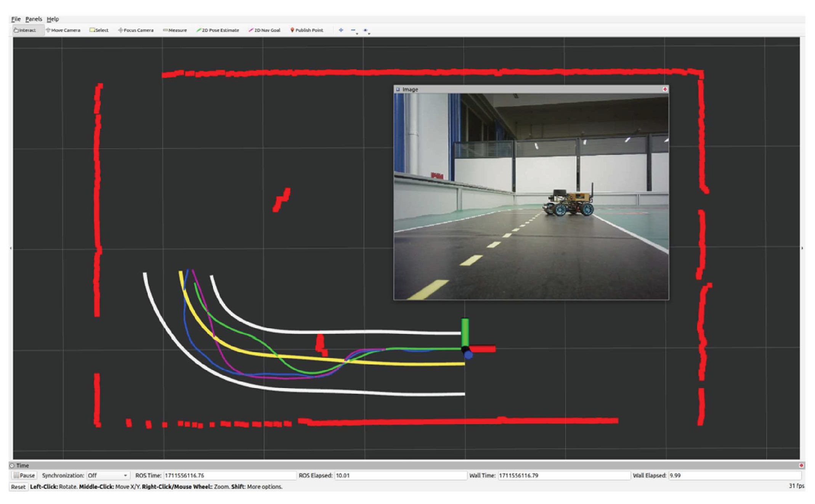Pause the time with Pause button
The width and height of the screenshot is (815, 504).
(24, 475)
